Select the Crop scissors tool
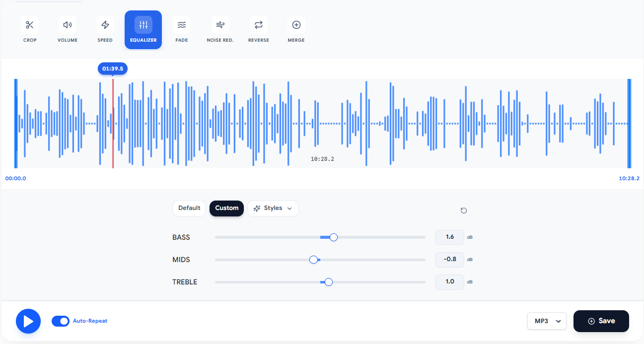This screenshot has width=644, height=344. [x=30, y=30]
